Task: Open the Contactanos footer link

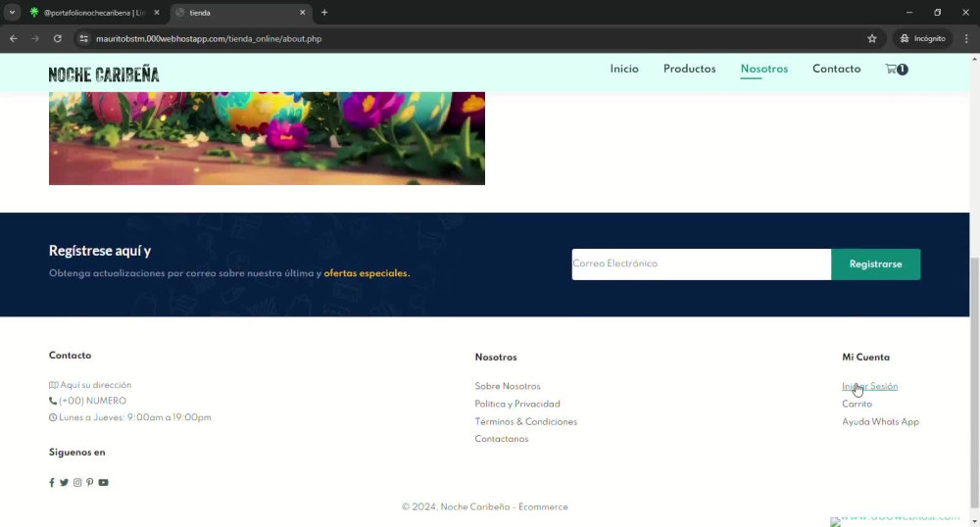Action: [x=501, y=439]
